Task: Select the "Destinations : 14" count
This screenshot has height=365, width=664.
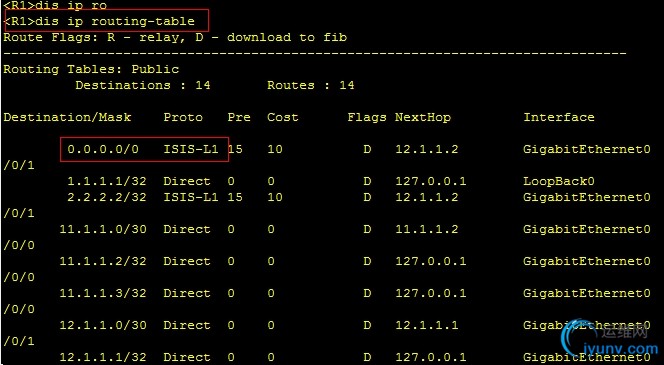Action: (x=143, y=85)
